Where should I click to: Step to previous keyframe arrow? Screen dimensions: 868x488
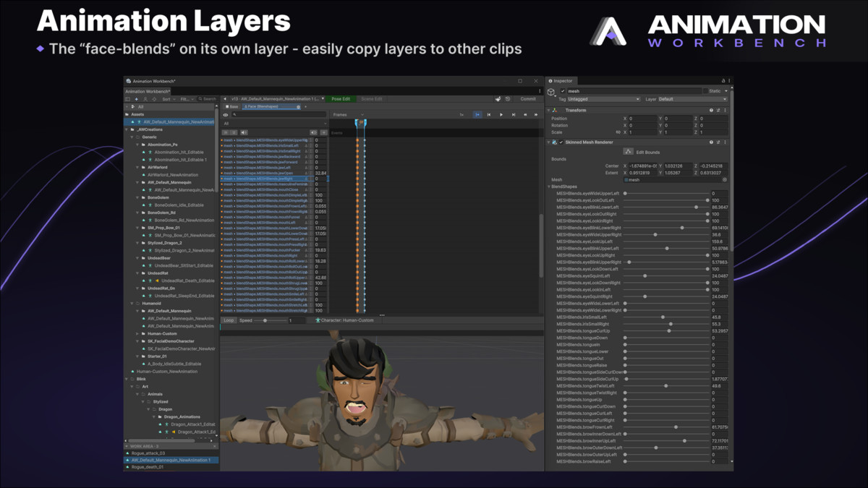[x=525, y=114]
